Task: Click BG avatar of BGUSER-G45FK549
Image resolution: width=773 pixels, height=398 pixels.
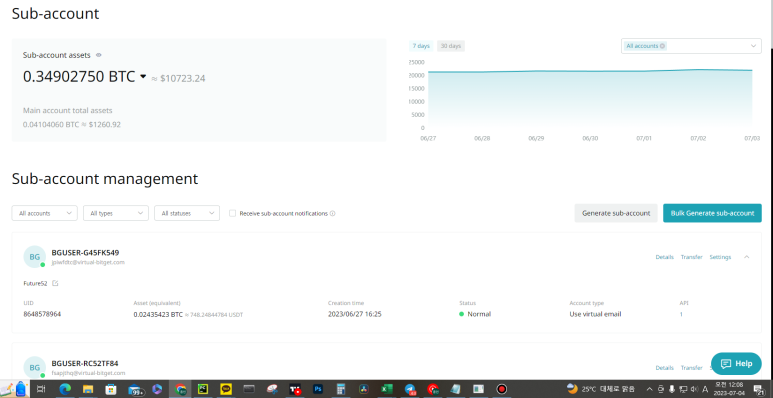Action: coord(35,257)
